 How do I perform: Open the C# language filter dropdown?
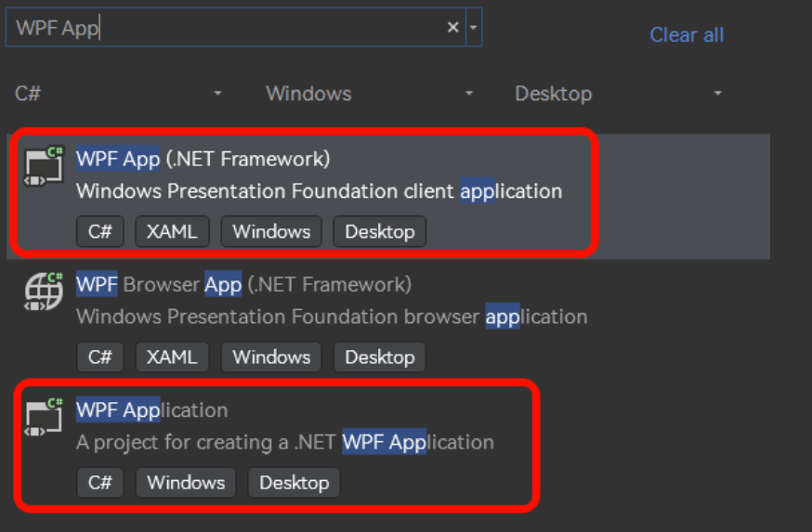(119, 94)
